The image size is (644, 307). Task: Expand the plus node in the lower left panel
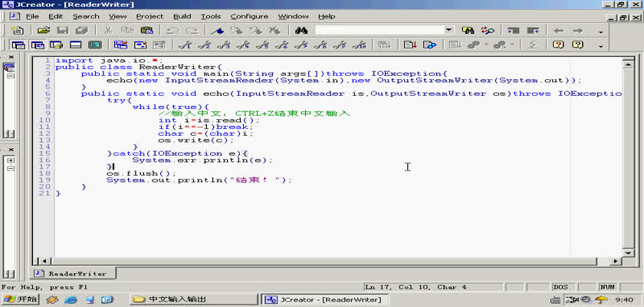click(11, 160)
